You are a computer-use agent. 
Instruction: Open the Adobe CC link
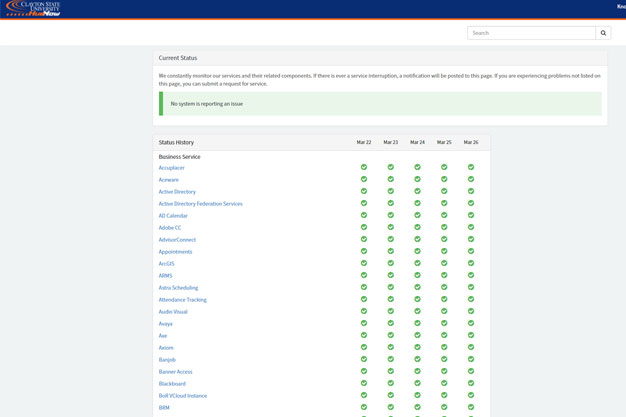[x=170, y=228]
